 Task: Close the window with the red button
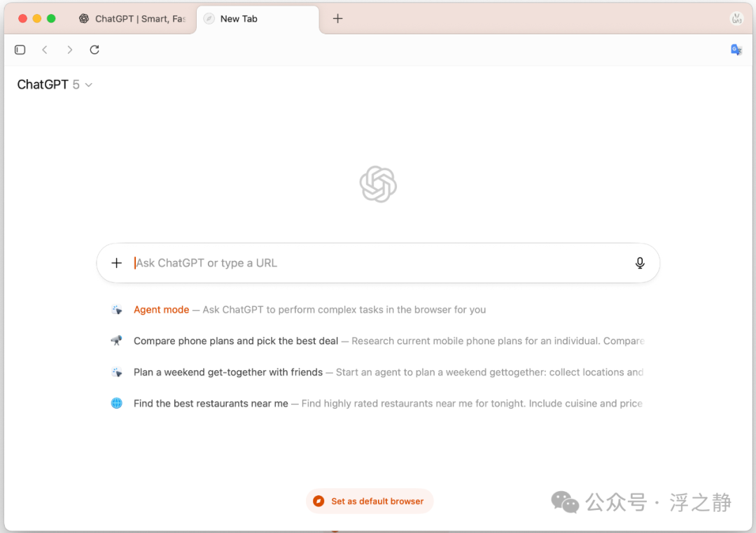[x=22, y=19]
